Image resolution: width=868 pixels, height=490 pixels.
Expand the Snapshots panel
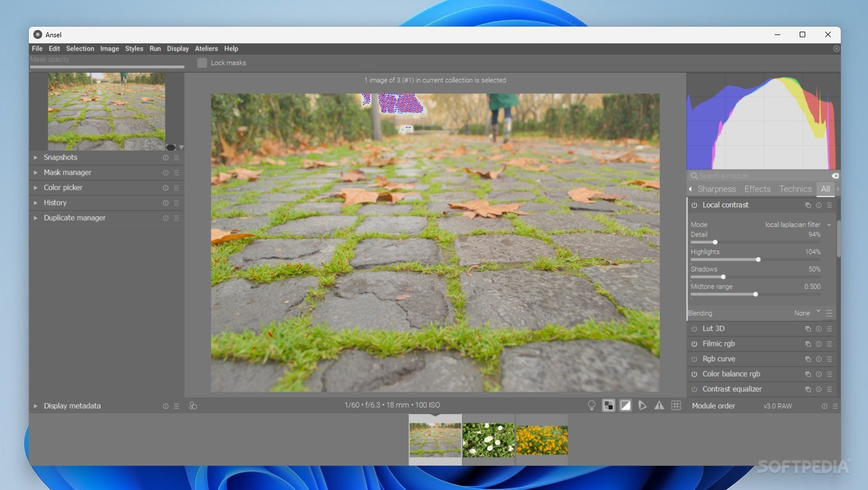click(x=36, y=158)
